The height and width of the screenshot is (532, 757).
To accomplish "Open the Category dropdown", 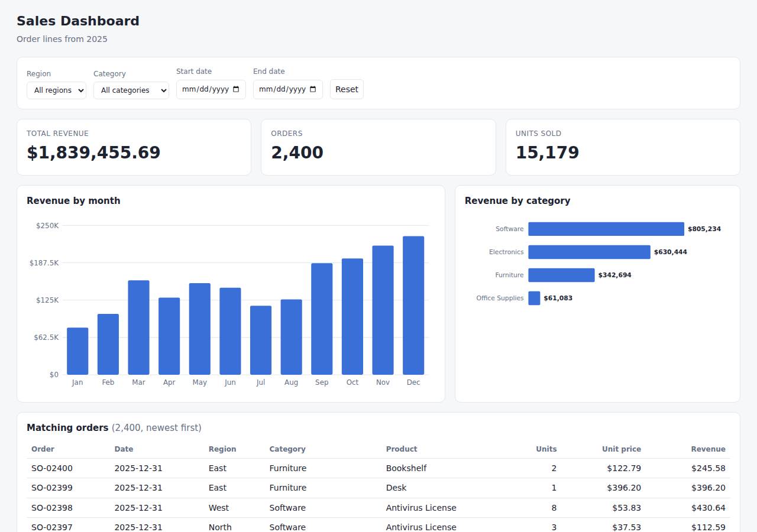I will pyautogui.click(x=131, y=90).
